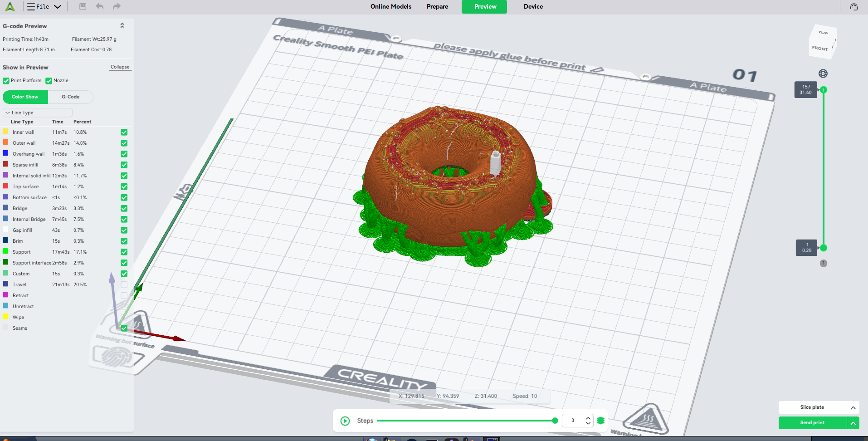868x441 pixels.
Task: Click the layer slider help question icon
Action: tap(824, 263)
